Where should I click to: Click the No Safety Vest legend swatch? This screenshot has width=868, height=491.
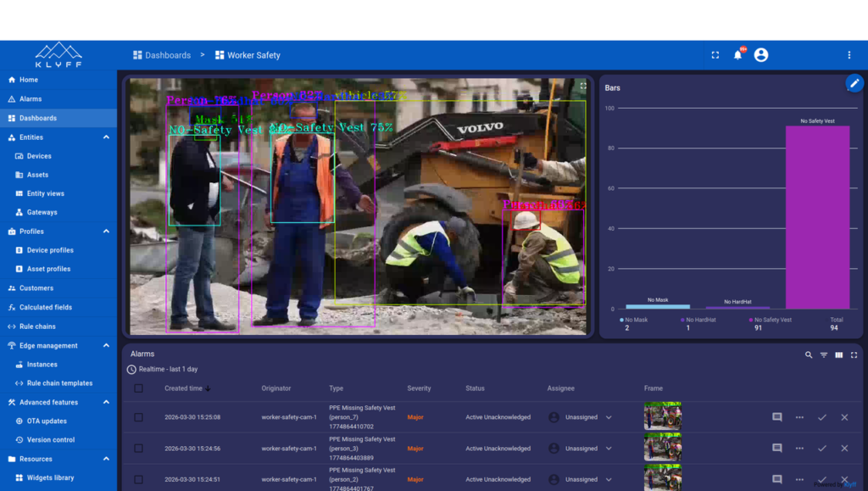click(x=751, y=320)
